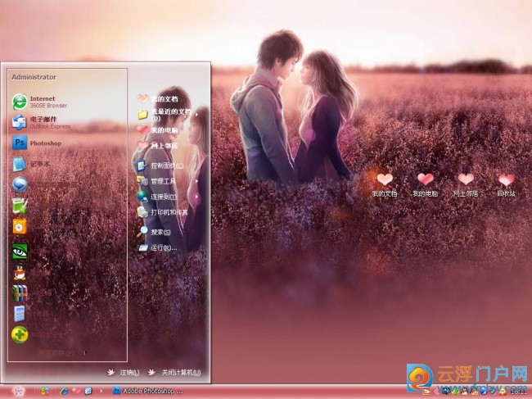The image size is (532, 399).
Task: Expand the 我最近的文档 submenu arrow
Action: tap(196, 115)
